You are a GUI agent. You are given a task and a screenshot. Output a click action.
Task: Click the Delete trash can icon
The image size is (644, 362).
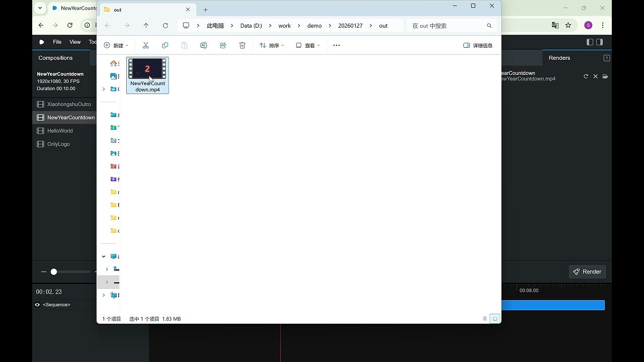point(242,45)
